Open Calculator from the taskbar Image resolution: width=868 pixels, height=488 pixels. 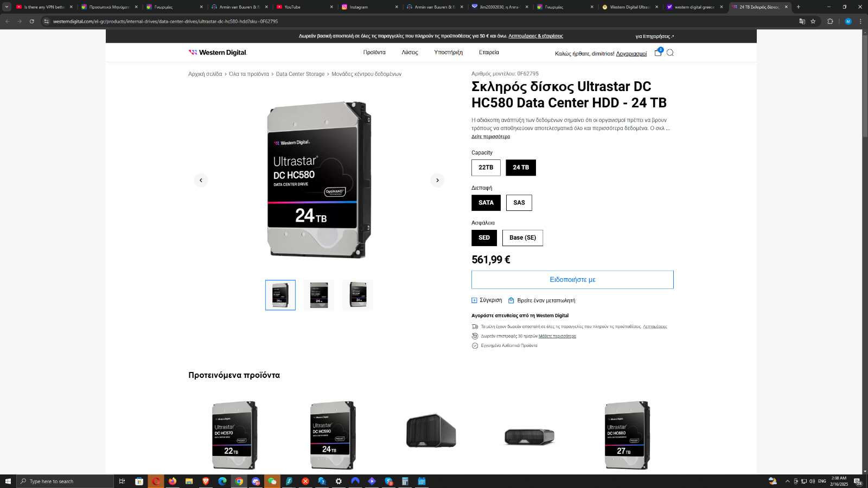tap(405, 481)
